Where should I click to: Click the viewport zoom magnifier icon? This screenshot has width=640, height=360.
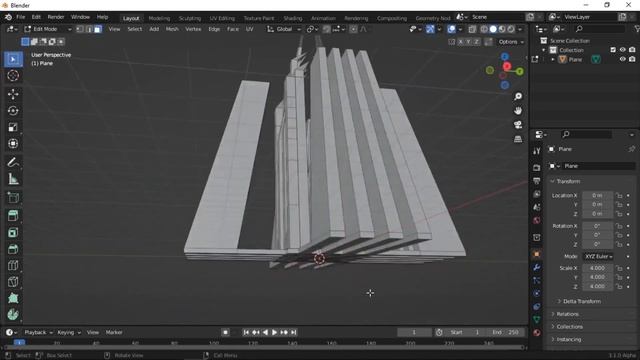click(x=518, y=96)
